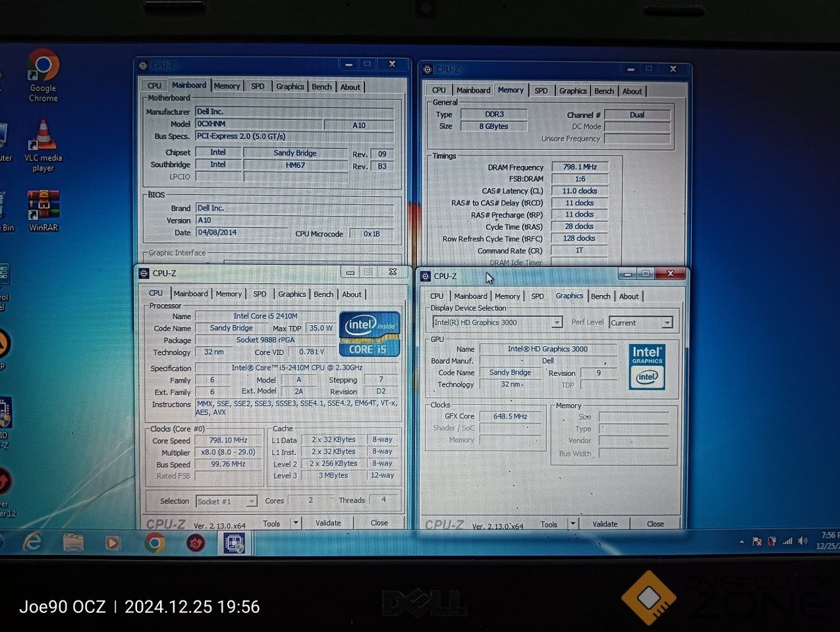Click Validate in the Graphics CPU-Z window
Viewport: 840px width, 632px height.
605,524
